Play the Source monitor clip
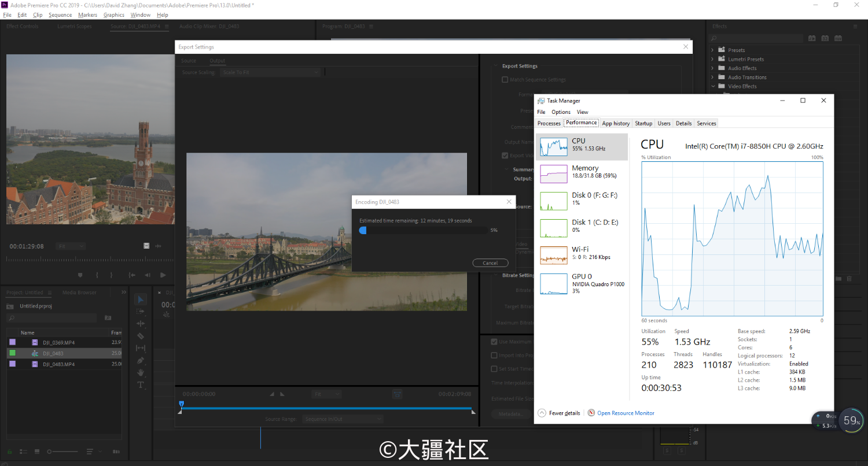 (163, 275)
